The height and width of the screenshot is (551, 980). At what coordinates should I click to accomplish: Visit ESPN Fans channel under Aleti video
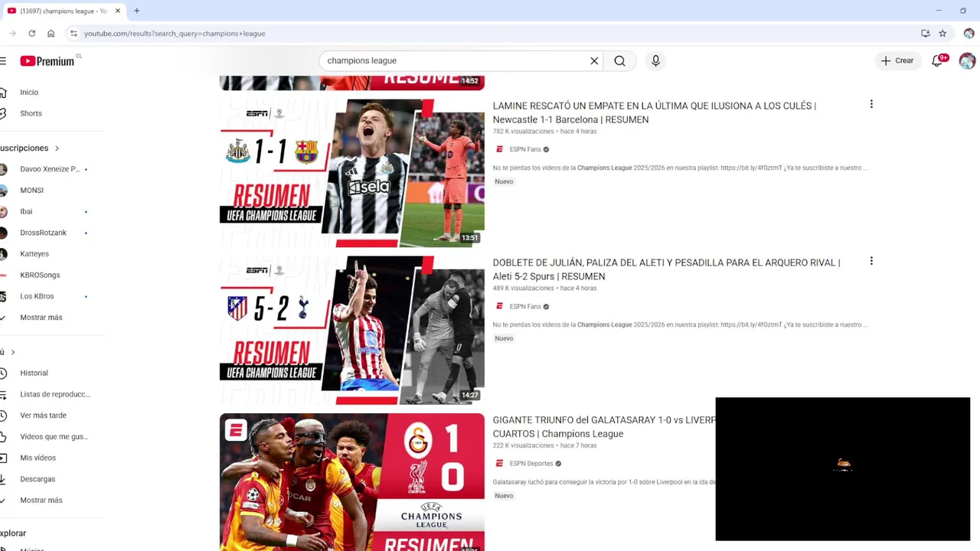(525, 306)
